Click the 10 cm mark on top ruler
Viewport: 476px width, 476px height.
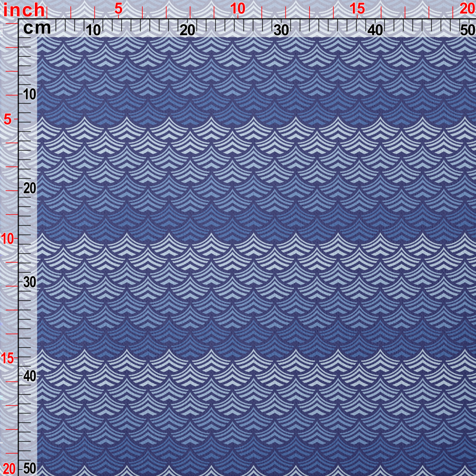[x=94, y=30]
